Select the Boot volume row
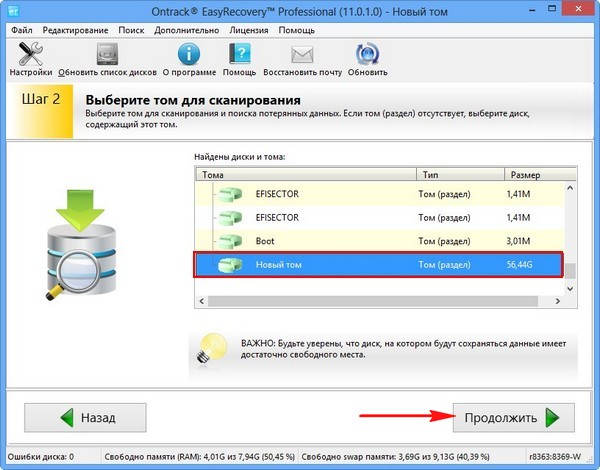Viewport: 600px width, 470px height. [x=380, y=241]
